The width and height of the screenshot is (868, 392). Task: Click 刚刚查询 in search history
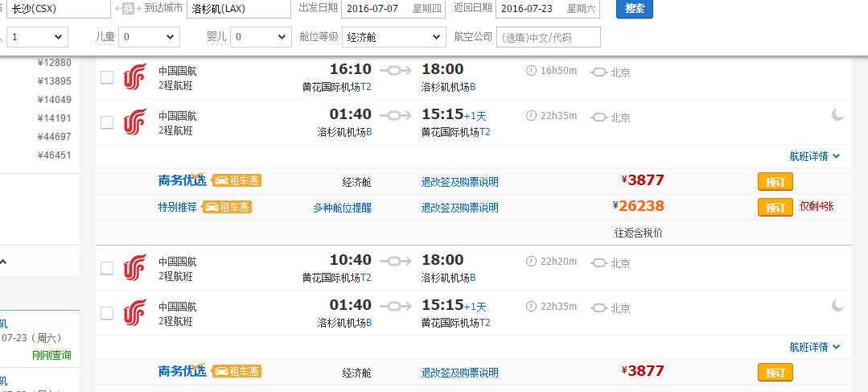(x=52, y=356)
